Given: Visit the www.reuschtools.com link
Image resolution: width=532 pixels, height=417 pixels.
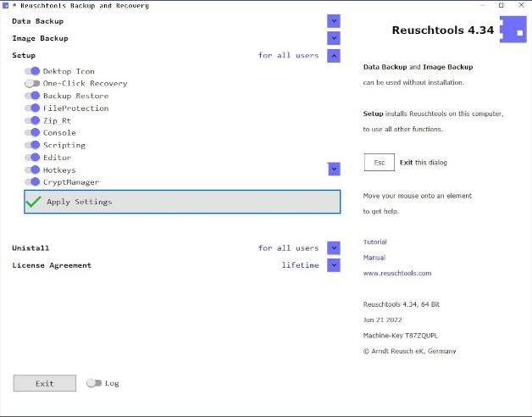Looking at the screenshot, I should [397, 273].
